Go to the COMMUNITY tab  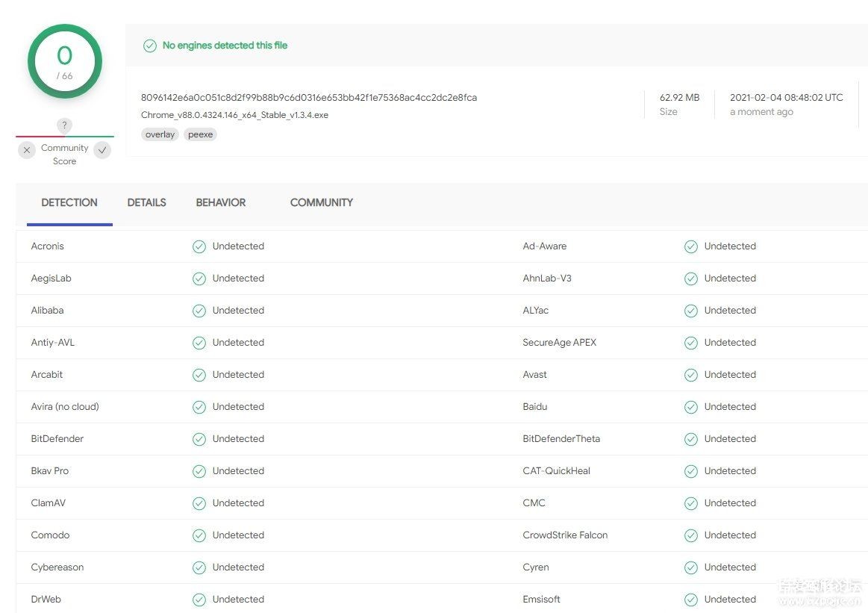322,202
